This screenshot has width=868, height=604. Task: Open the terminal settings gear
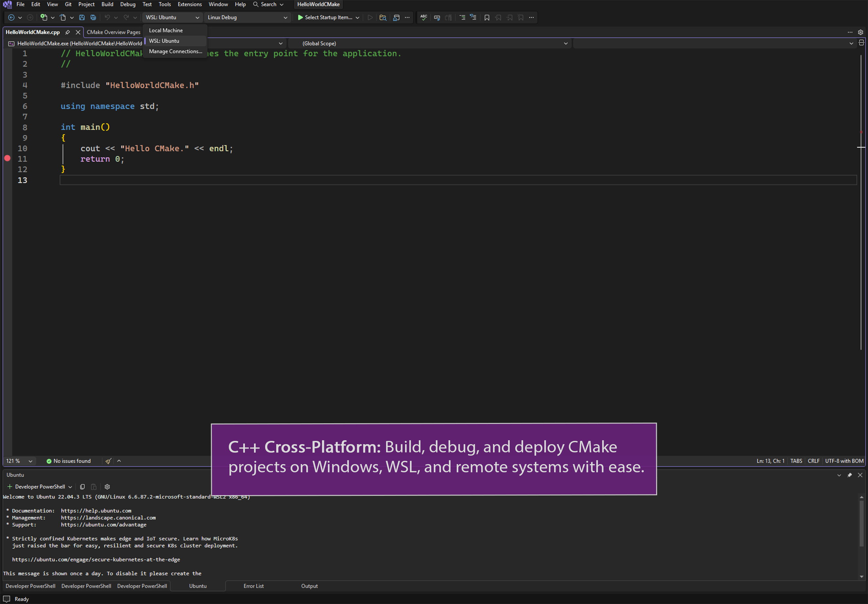(x=107, y=486)
